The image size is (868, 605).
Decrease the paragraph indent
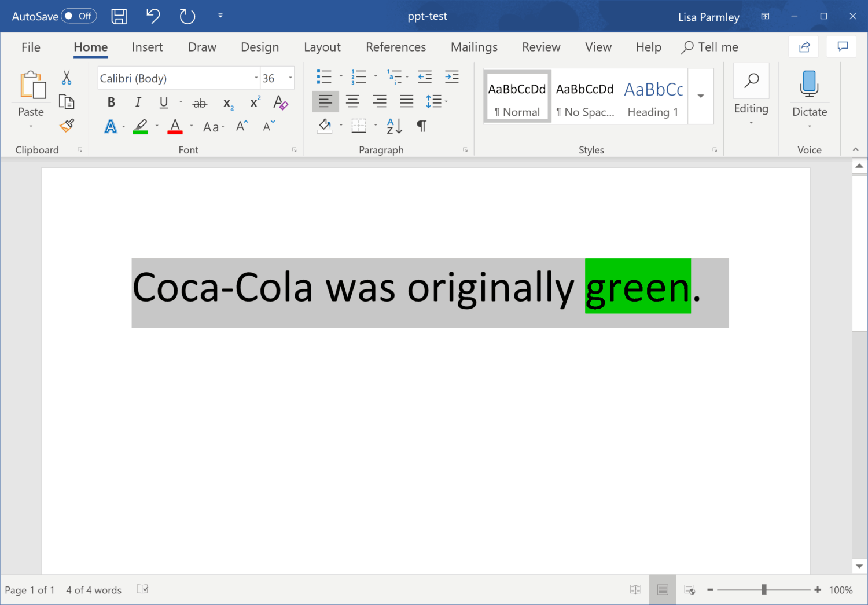click(425, 76)
